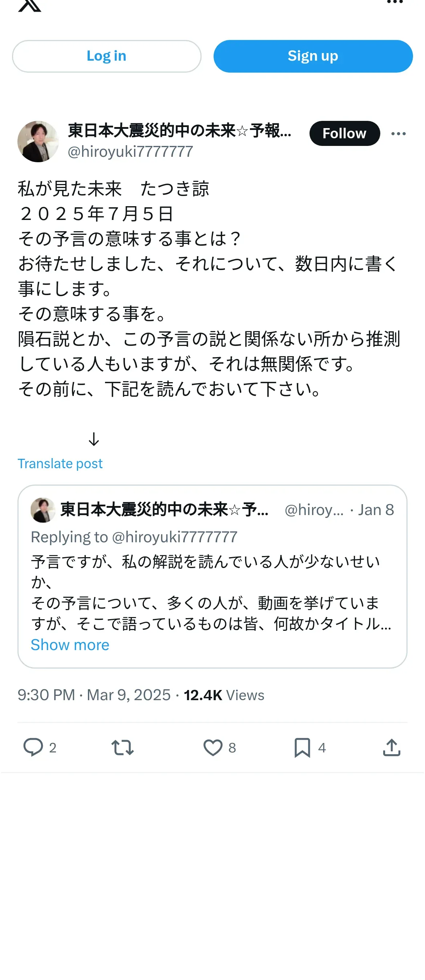Open the quoted post dated Jan 8
Viewport: 425px width, 980px height.
(x=376, y=510)
